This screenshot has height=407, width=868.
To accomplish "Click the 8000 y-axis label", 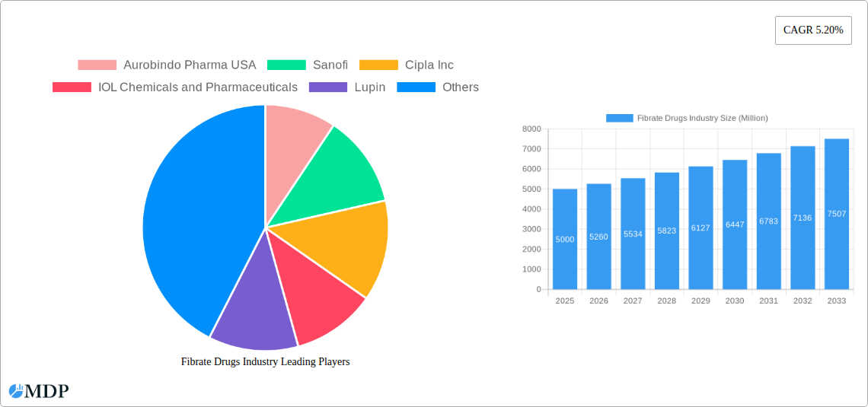I will coord(531,129).
